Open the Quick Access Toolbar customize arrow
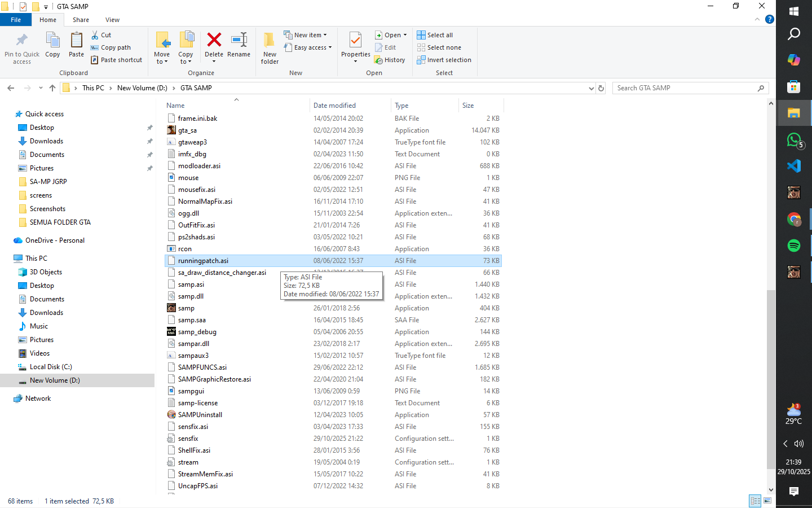812x508 pixels. [46, 7]
